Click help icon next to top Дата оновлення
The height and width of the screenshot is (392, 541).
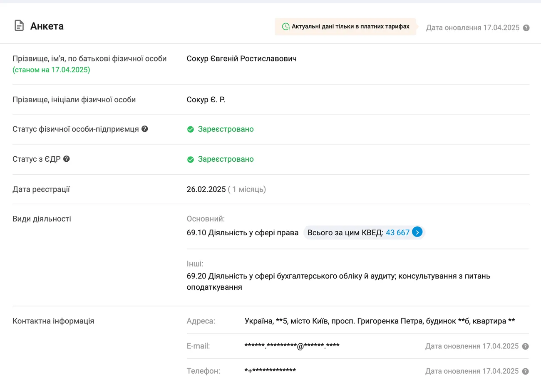coord(526,28)
